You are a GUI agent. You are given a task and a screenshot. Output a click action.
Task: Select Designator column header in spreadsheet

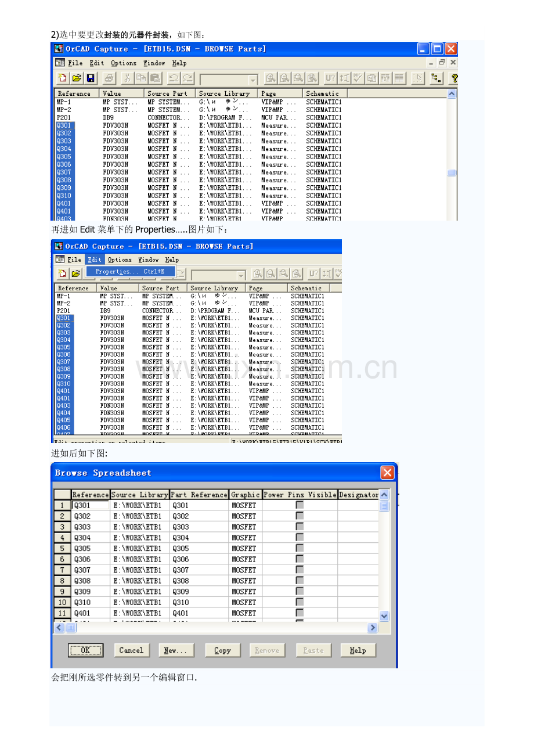click(358, 495)
